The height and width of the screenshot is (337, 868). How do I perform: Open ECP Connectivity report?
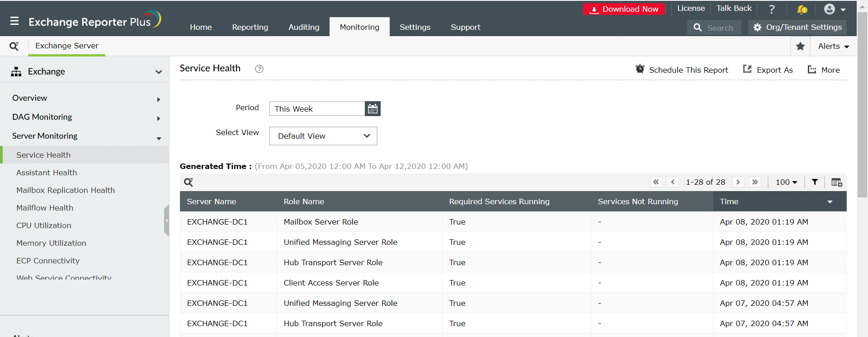(x=48, y=261)
